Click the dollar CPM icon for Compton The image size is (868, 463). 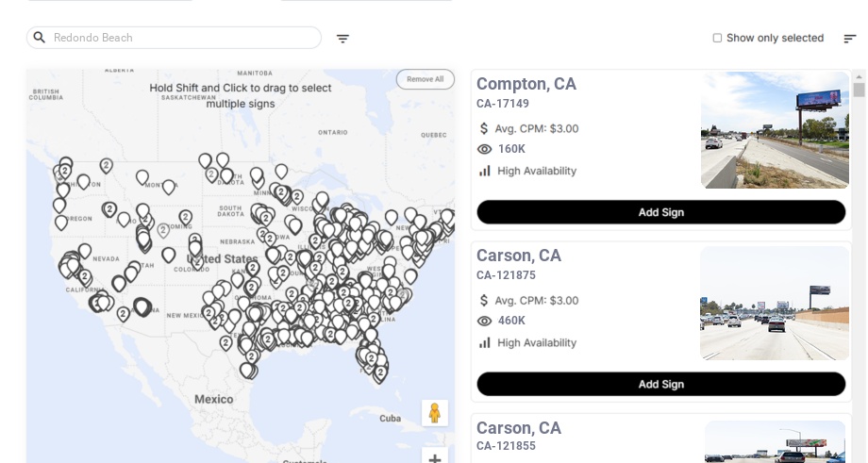click(x=484, y=128)
